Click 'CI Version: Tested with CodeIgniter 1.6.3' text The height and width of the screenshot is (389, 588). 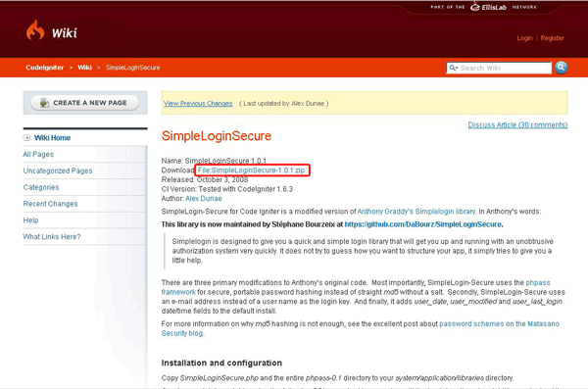pyautogui.click(x=227, y=189)
